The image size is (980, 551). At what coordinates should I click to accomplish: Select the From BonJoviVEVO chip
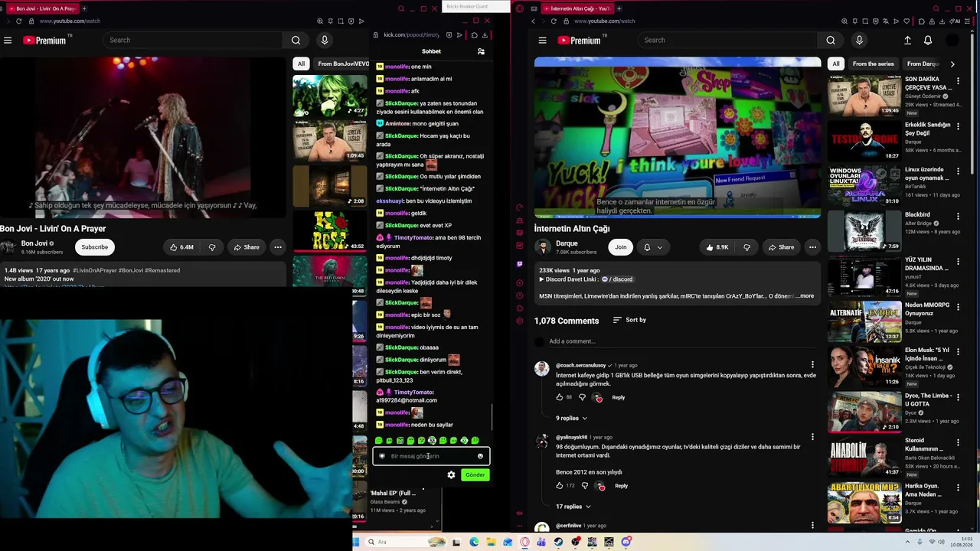[342, 64]
